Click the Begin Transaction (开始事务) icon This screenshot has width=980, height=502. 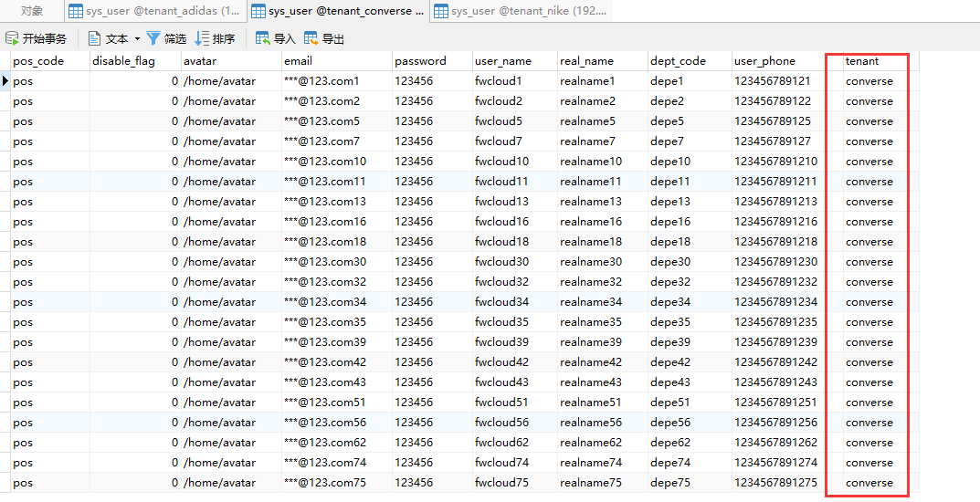13,38
